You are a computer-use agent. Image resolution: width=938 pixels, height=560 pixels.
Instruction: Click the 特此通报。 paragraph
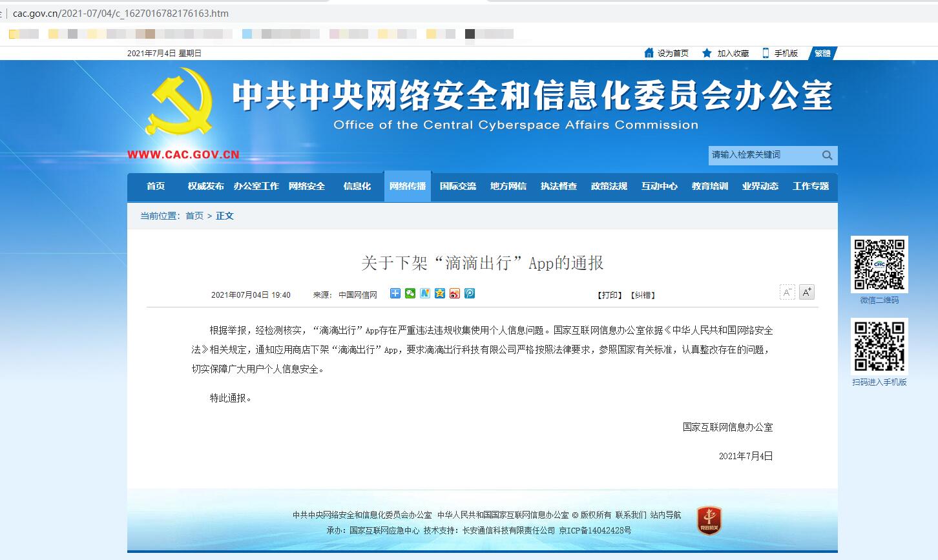point(231,398)
